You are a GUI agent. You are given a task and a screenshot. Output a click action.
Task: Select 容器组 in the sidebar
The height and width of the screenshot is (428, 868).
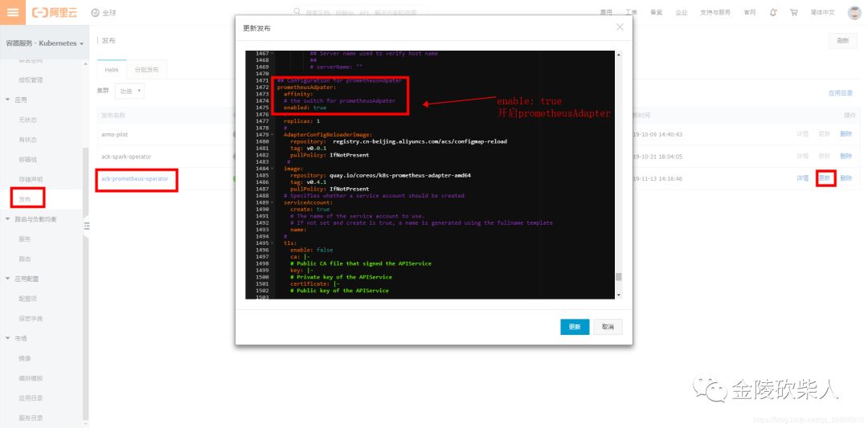(x=27, y=160)
